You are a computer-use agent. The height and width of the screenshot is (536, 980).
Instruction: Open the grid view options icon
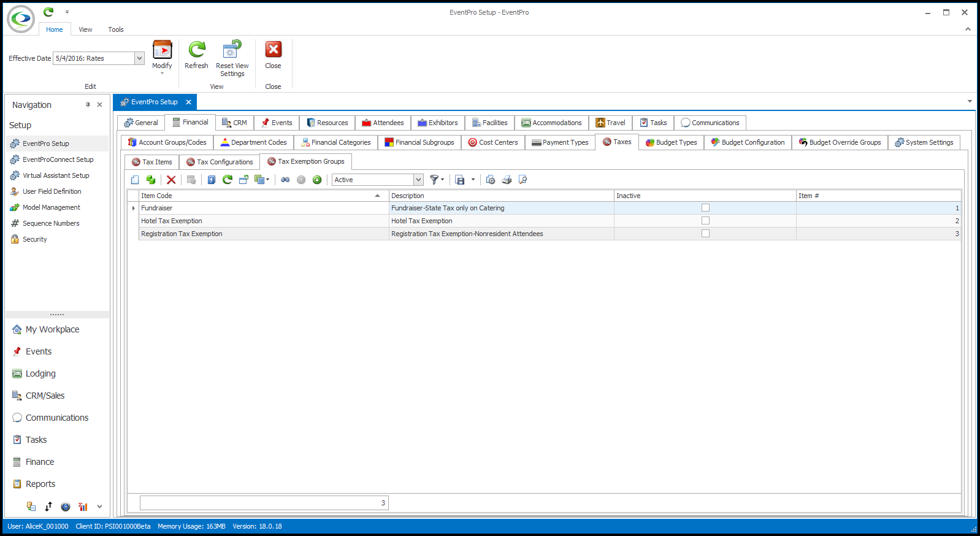click(x=262, y=180)
